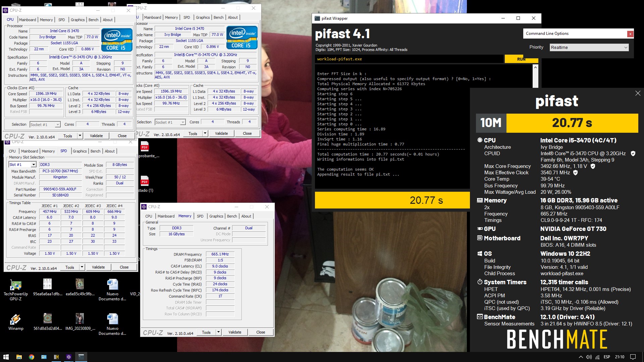
Task: Click Tools button in CPU-Z Memory timings window
Action: [206, 332]
